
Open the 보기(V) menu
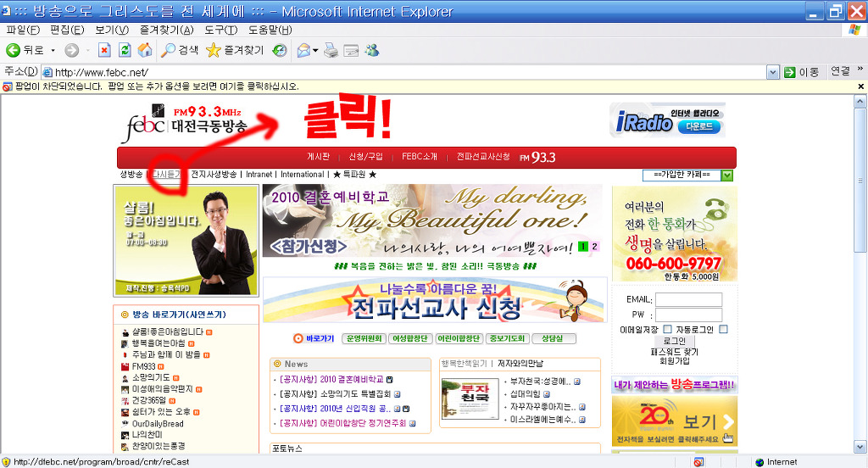click(112, 30)
